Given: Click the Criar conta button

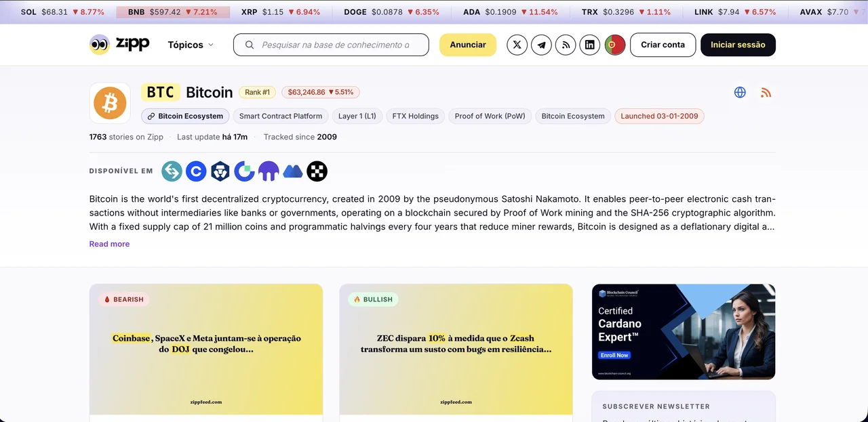Looking at the screenshot, I should 663,45.
